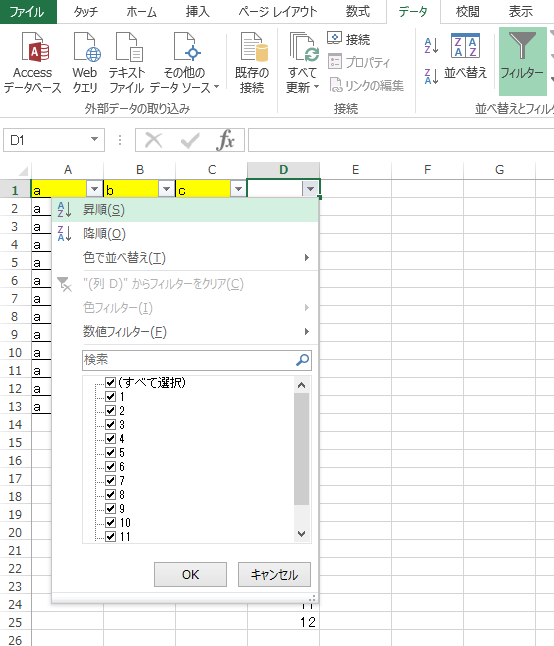Screen dimensions: 554x646
Task: Uncheck the value 3 checkbox
Action: tap(110, 424)
